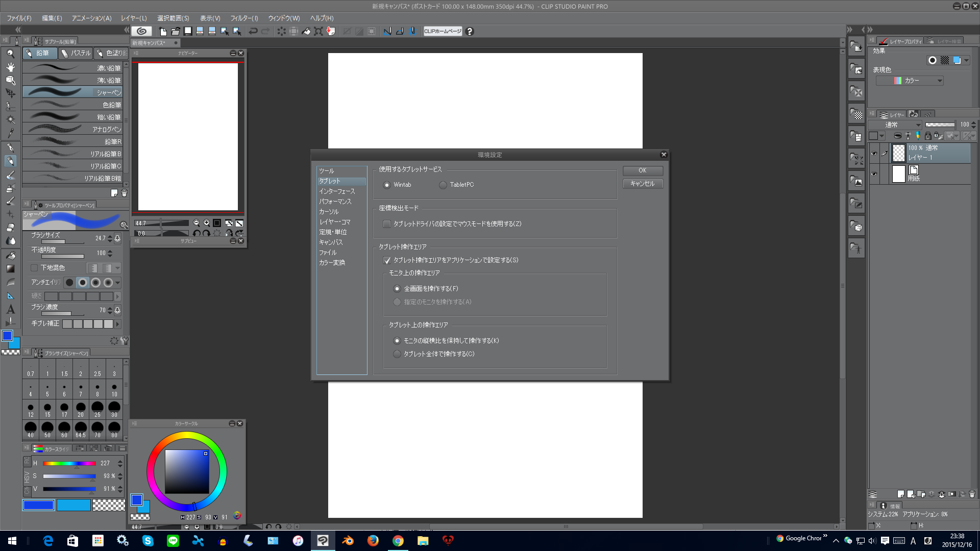Select the Hand move tool
The image size is (980, 551).
[10, 67]
